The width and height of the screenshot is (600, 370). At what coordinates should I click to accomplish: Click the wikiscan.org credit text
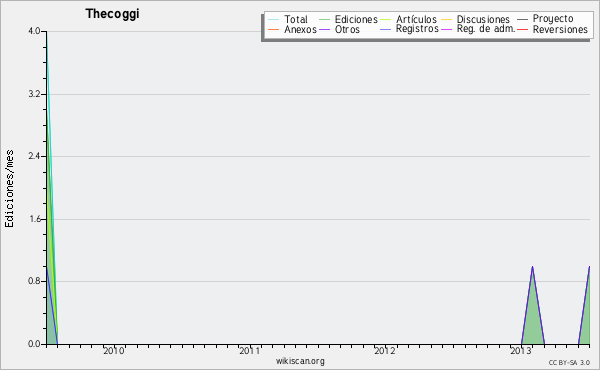(x=300, y=361)
